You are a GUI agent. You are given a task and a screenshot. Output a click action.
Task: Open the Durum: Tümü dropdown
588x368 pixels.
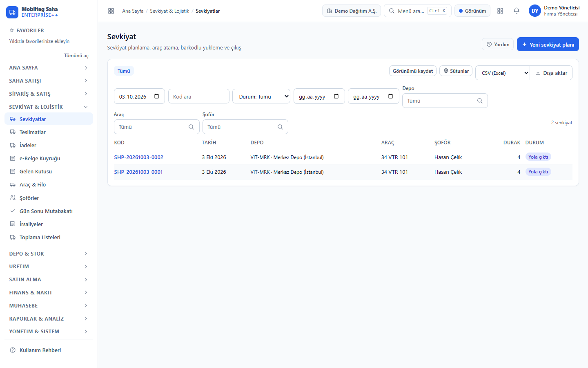coord(261,96)
